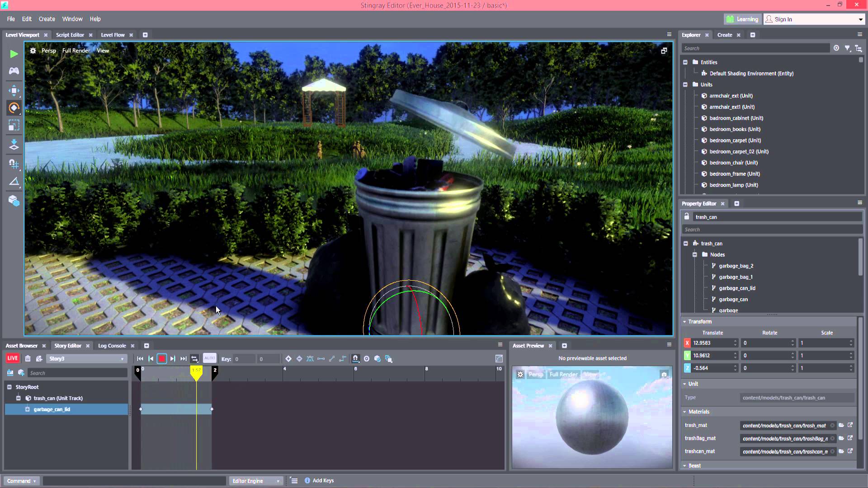
Task: Click the LIVE button in Story Editor
Action: [13, 358]
